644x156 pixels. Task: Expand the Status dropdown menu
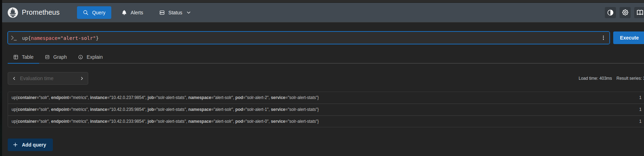click(175, 13)
